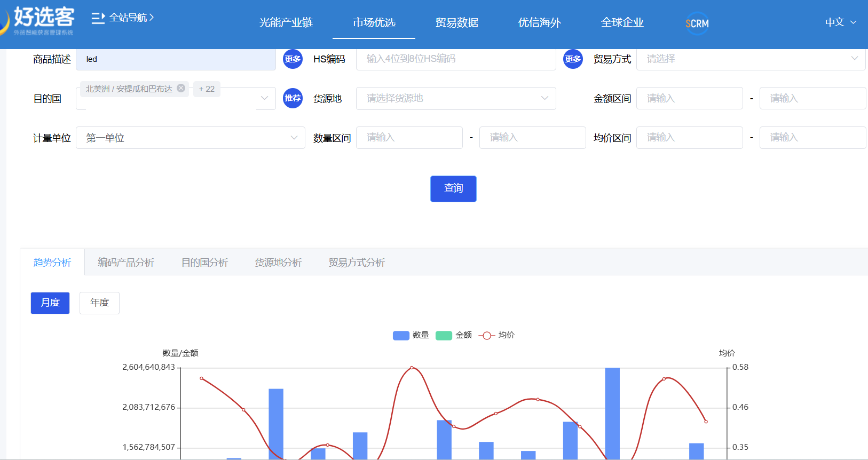Click the HS编码 input field

[456, 59]
